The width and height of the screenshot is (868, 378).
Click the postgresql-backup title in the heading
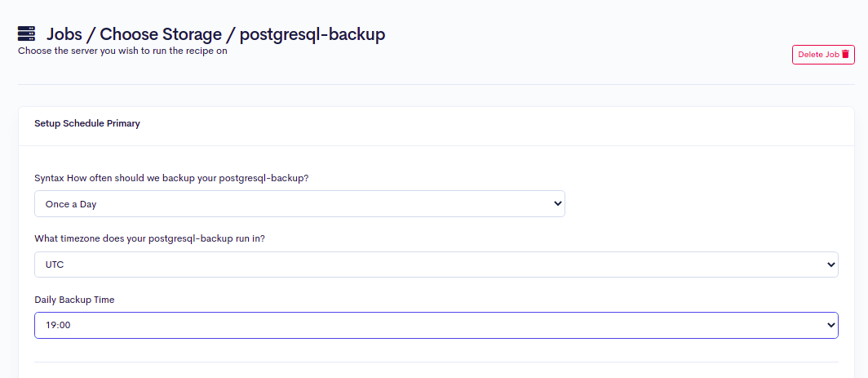312,34
